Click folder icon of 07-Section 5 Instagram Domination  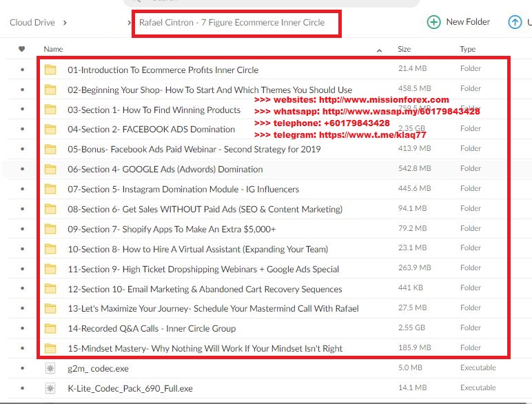click(50, 189)
